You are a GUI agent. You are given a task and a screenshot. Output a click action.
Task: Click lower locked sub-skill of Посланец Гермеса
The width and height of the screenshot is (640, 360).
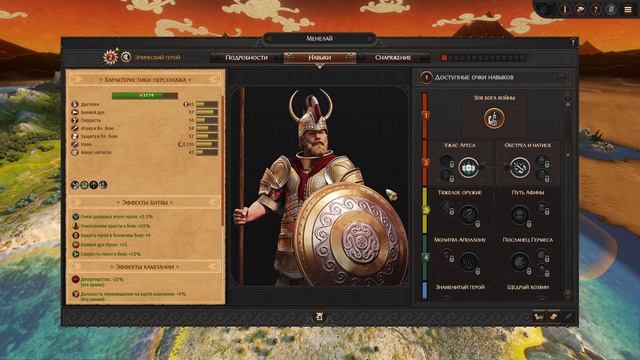click(542, 269)
